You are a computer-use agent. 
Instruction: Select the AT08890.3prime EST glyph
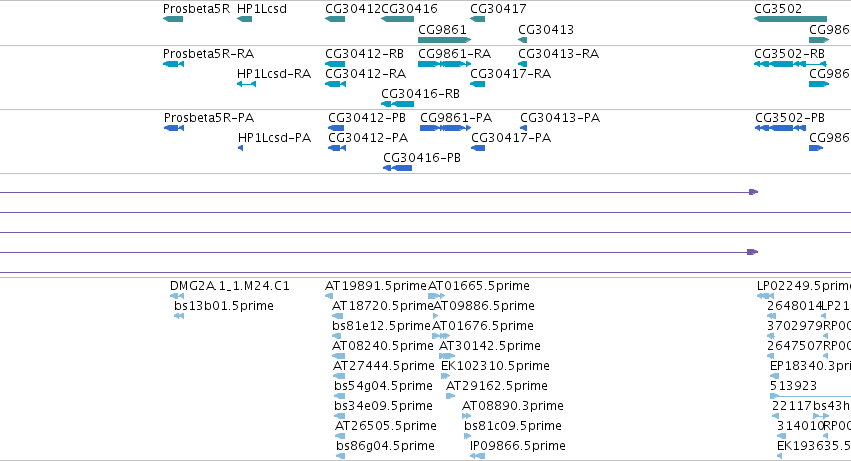point(467,416)
